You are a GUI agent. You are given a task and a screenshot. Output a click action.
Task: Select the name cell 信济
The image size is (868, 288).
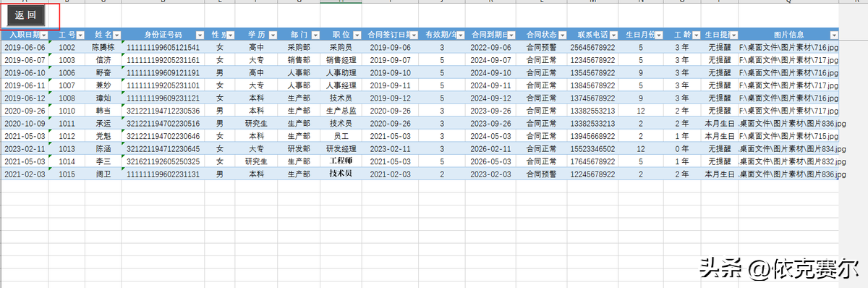tap(104, 60)
